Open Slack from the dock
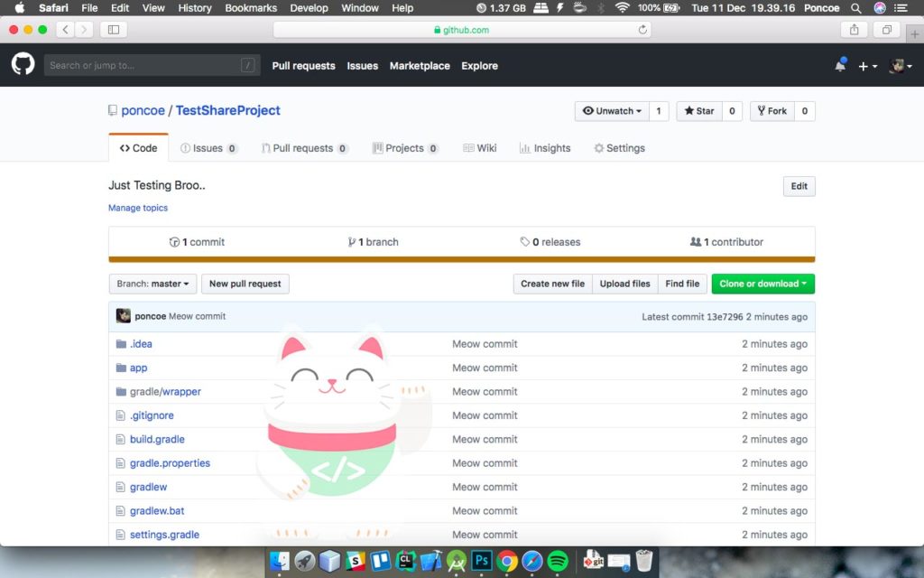This screenshot has width=924, height=578. click(x=355, y=560)
